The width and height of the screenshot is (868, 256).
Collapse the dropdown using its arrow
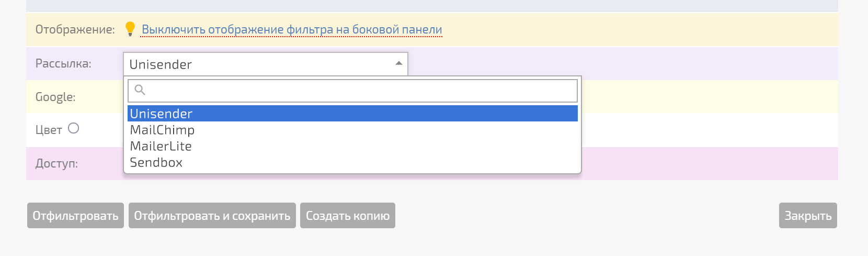pos(398,64)
